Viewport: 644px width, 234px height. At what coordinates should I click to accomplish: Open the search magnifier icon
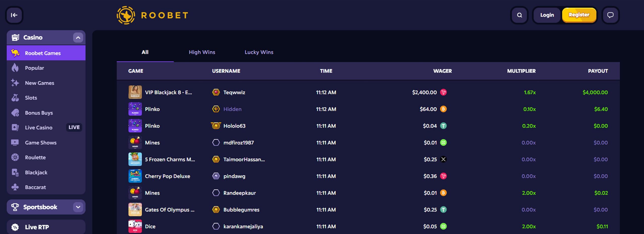(519, 15)
